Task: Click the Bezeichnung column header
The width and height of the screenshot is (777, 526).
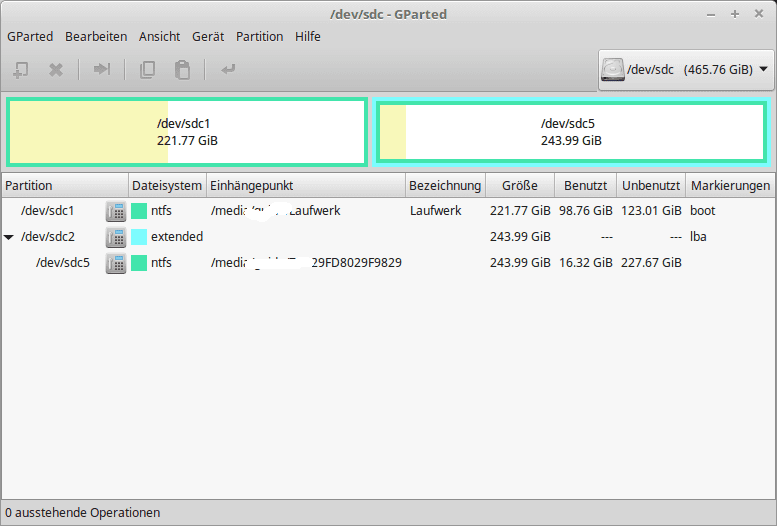Action: click(x=445, y=185)
